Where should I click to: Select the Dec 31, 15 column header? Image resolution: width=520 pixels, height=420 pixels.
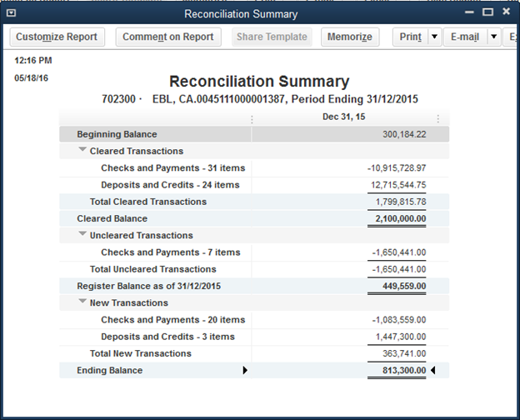tap(344, 117)
